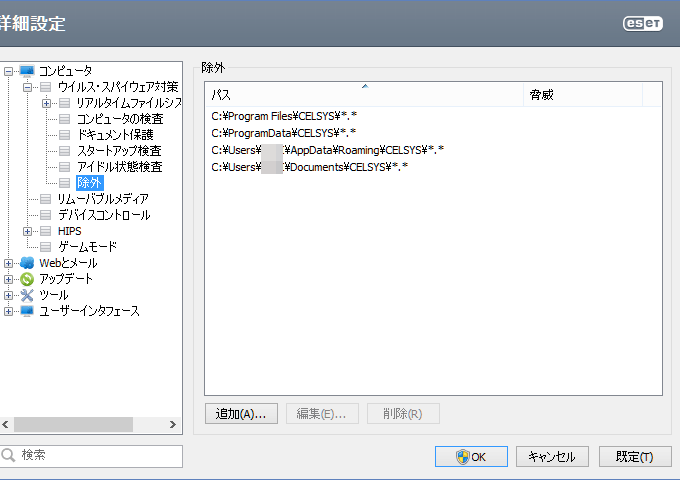Click the list icon beside デバイスコントロール
Image resolution: width=680 pixels, height=480 pixels.
coord(46,215)
